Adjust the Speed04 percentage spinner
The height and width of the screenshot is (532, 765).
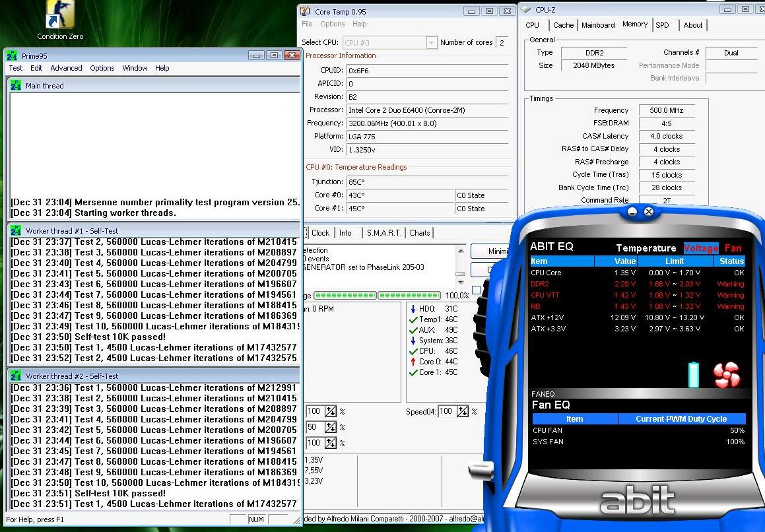coord(463,411)
